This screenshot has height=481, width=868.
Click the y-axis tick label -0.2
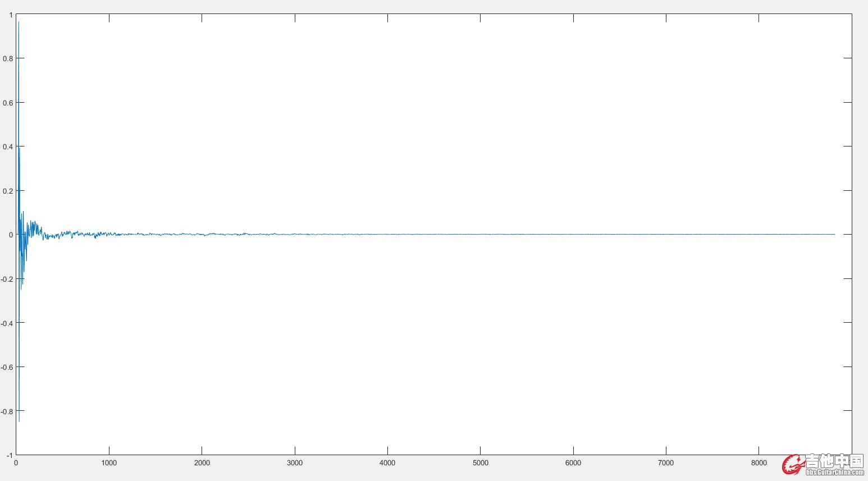coord(7,279)
